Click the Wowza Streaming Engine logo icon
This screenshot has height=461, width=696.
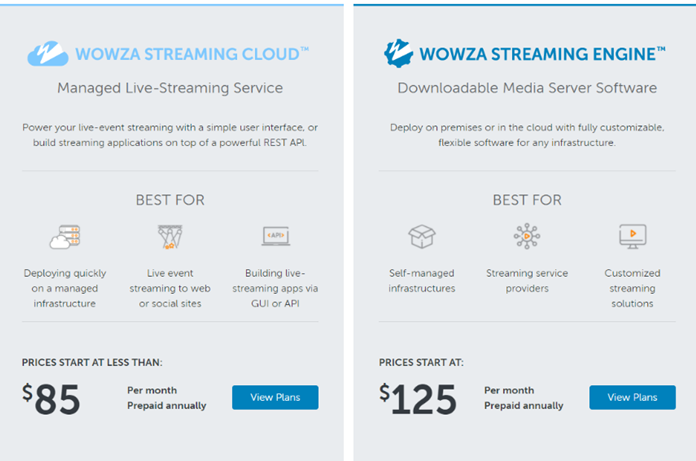pos(400,52)
